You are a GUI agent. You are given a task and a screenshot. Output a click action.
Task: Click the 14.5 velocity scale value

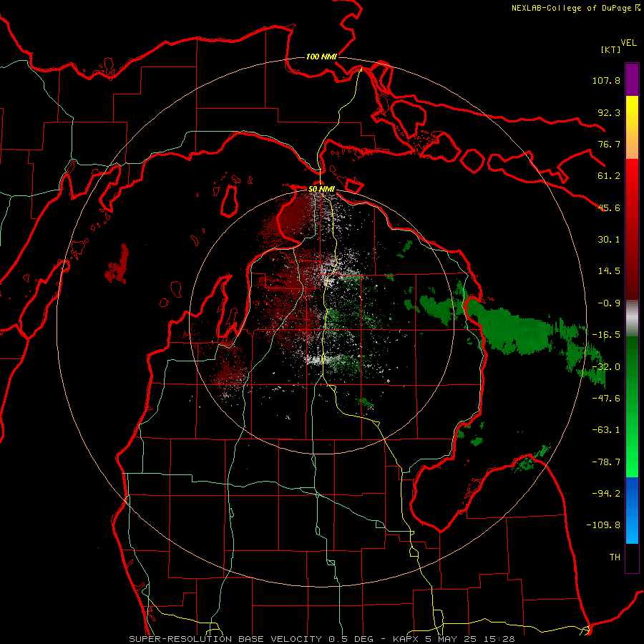tap(609, 271)
